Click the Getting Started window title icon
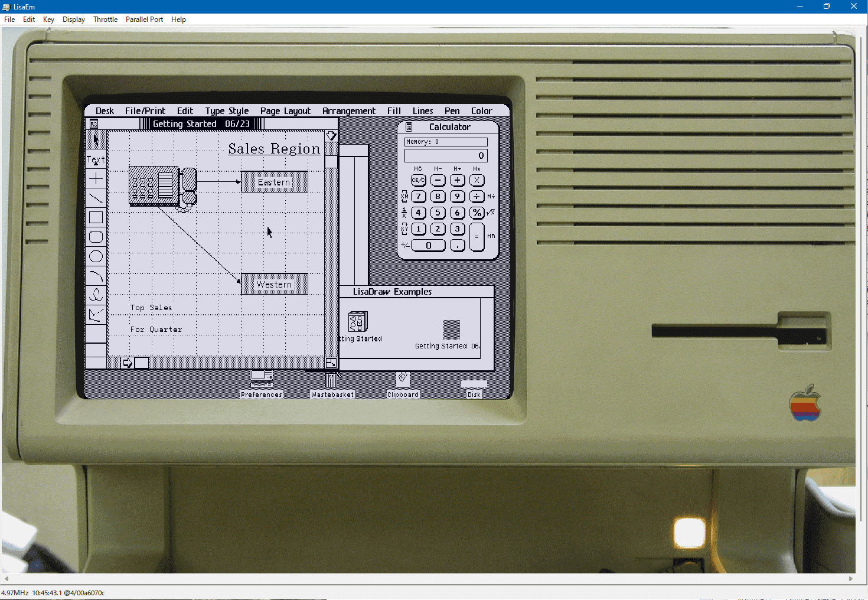 94,124
